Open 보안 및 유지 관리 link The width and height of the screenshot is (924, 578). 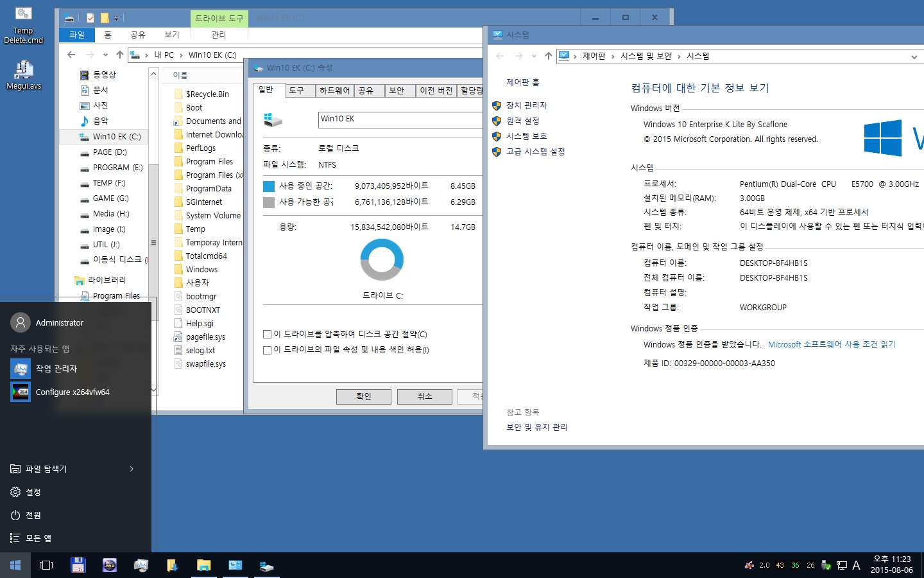pos(537,427)
